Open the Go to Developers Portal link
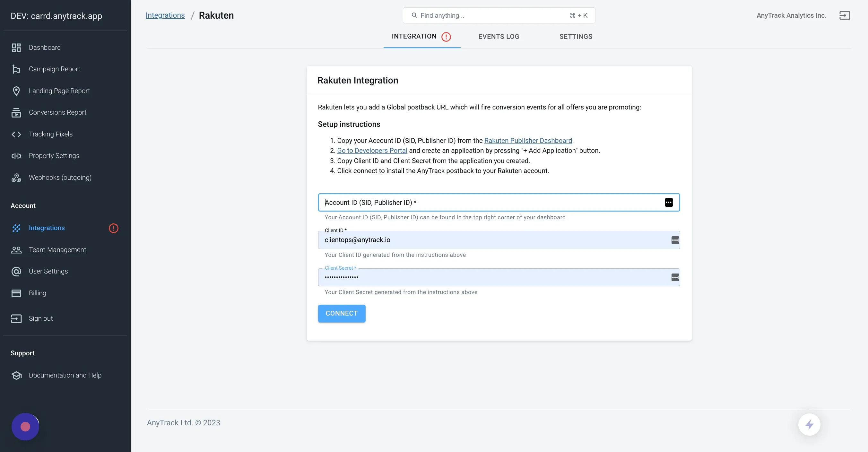 click(372, 151)
